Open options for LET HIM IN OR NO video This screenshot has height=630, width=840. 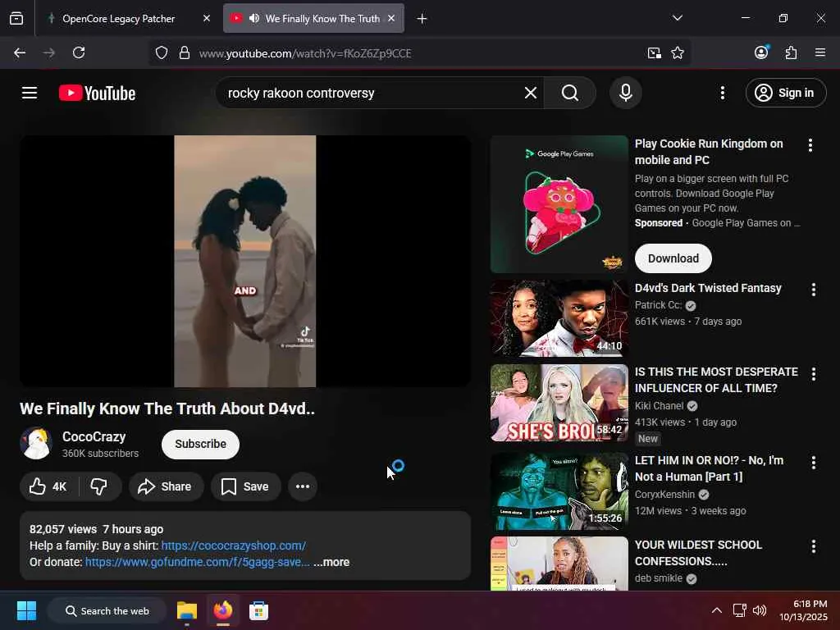tap(813, 462)
